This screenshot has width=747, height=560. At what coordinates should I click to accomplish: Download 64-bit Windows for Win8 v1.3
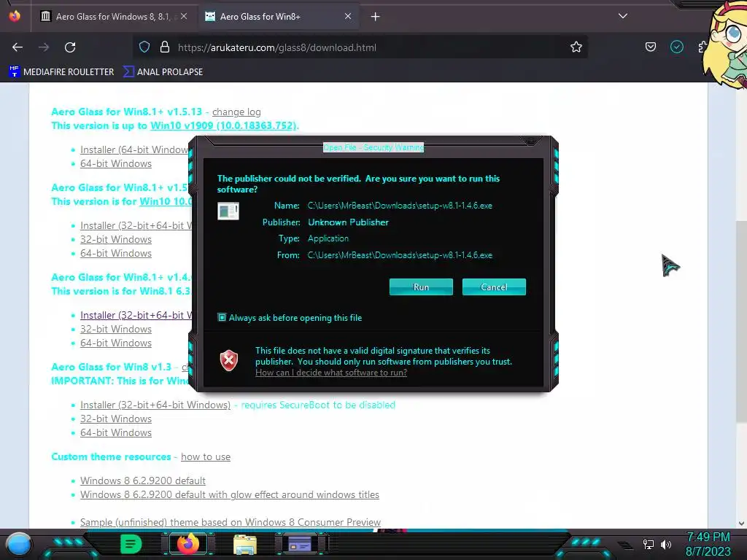click(x=116, y=432)
